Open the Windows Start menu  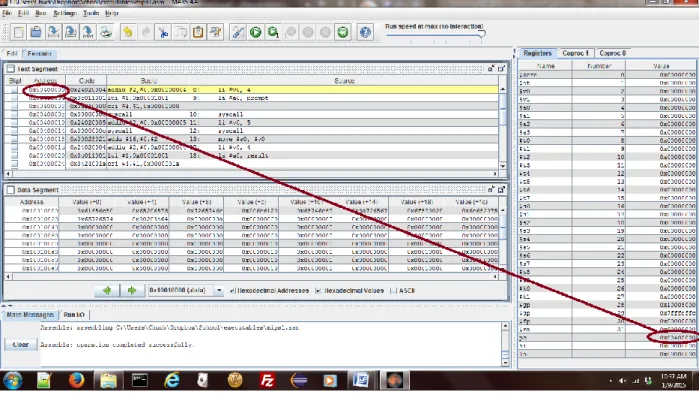click(12, 381)
